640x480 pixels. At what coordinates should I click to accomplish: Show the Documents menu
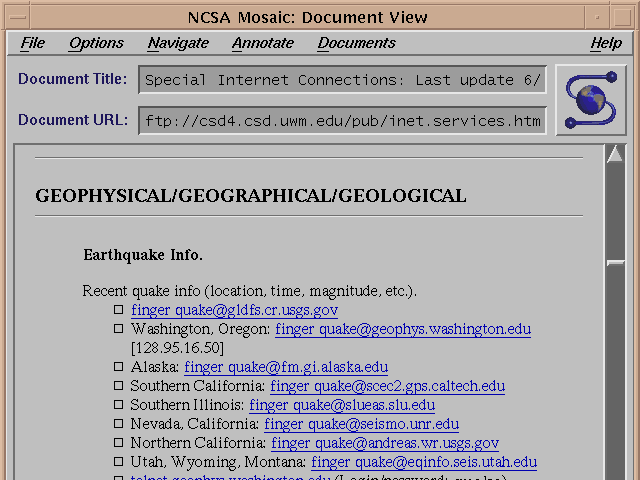point(356,43)
